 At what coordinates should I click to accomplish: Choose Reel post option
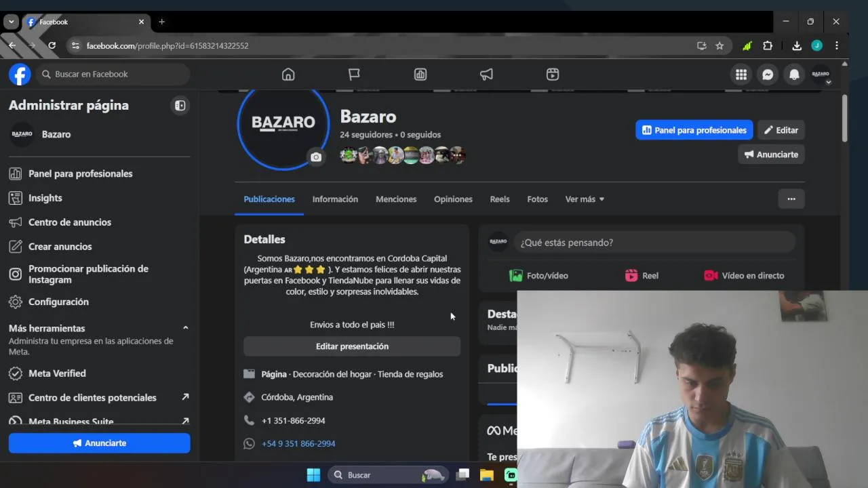click(x=642, y=276)
